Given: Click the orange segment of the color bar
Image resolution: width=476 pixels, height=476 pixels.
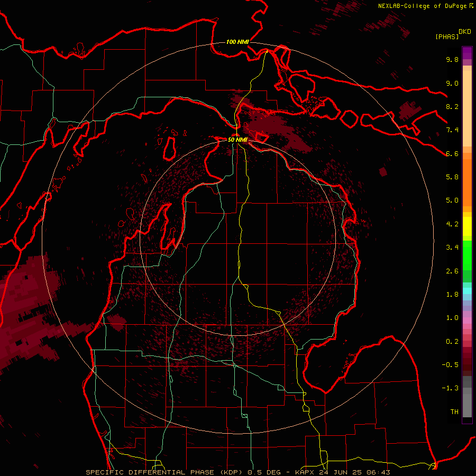Looking at the screenshot, I should click(x=467, y=182).
